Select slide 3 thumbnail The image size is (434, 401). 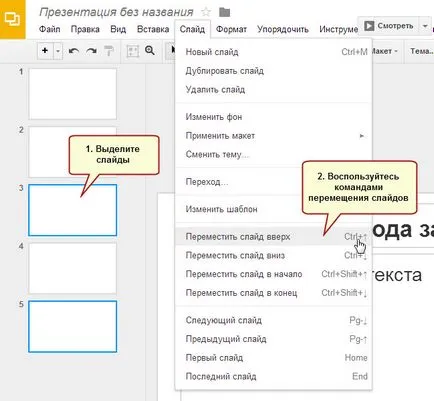tap(73, 210)
